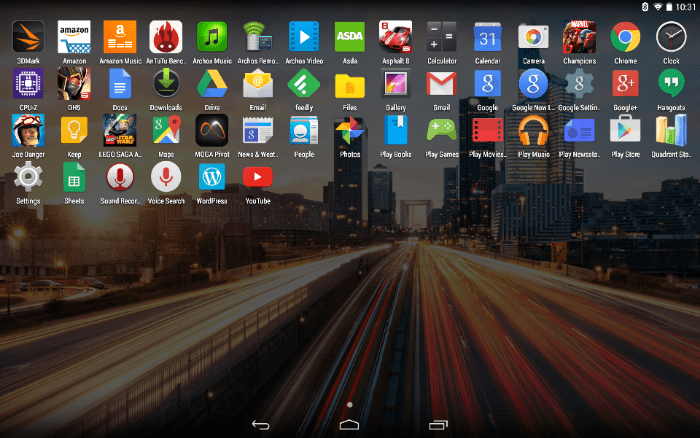Launch Google Sheets
Screen dimensions: 700x438
point(74,177)
